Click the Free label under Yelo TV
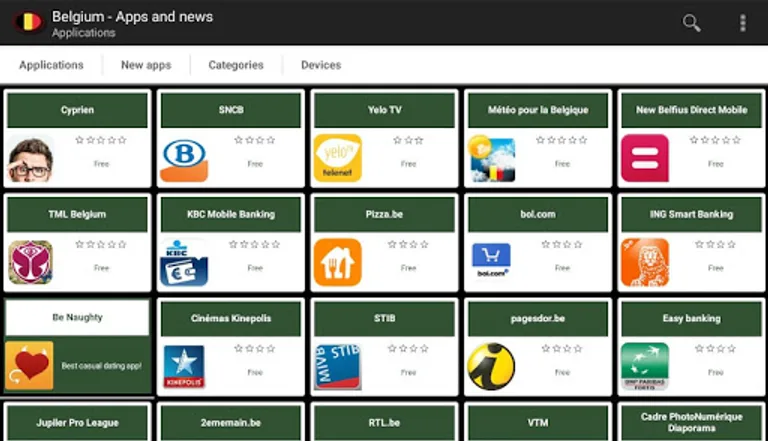The image size is (768, 441). pos(408,164)
